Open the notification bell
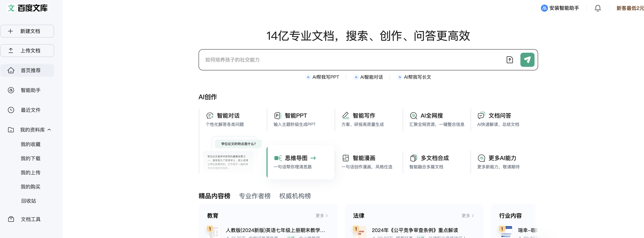The width and height of the screenshot is (644, 238). click(597, 8)
